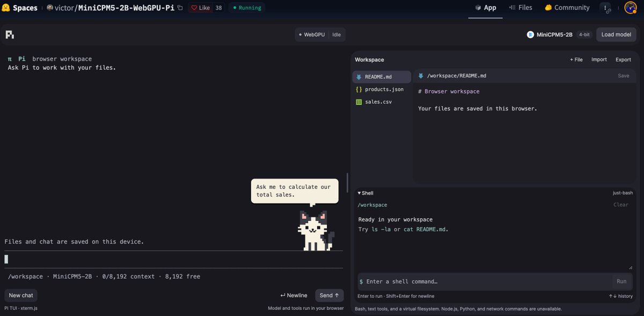Click the Idle status label

336,34
